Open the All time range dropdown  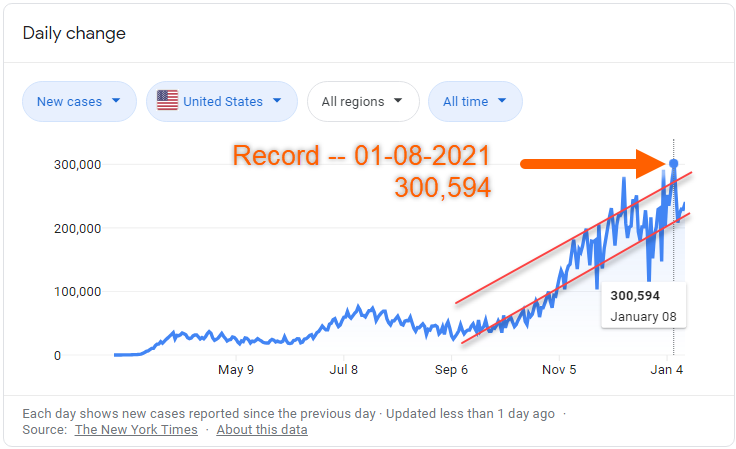point(475,101)
